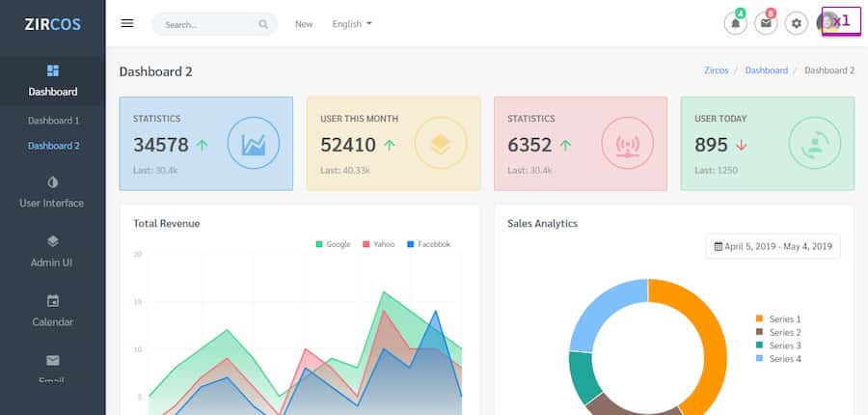Image resolution: width=868 pixels, height=415 pixels.
Task: Click the Last: 40.33k text
Action: [345, 170]
